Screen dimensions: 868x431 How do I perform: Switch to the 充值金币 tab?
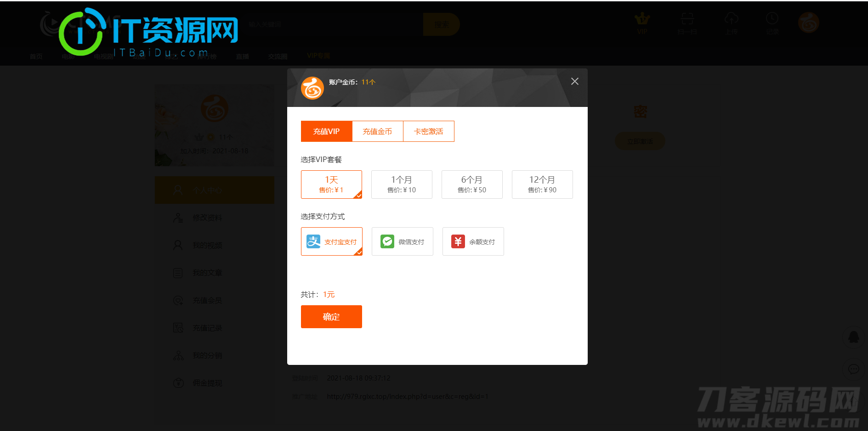377,131
